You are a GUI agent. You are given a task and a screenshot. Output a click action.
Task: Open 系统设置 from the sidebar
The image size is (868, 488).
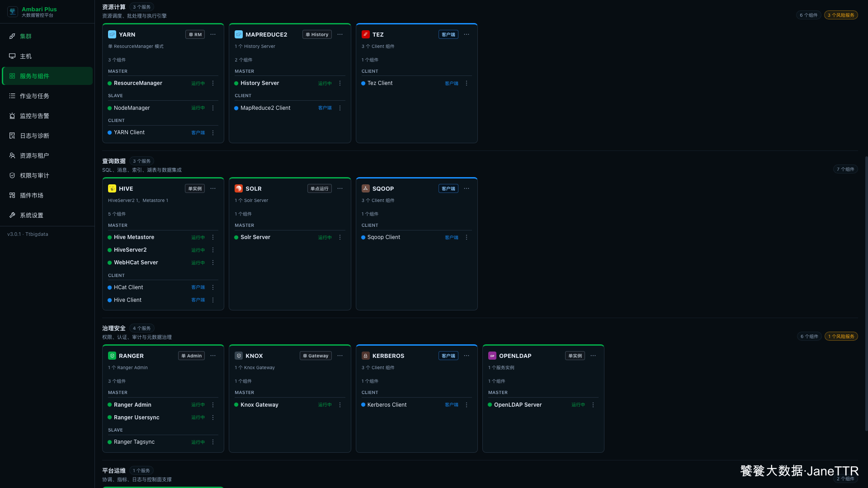click(47, 215)
